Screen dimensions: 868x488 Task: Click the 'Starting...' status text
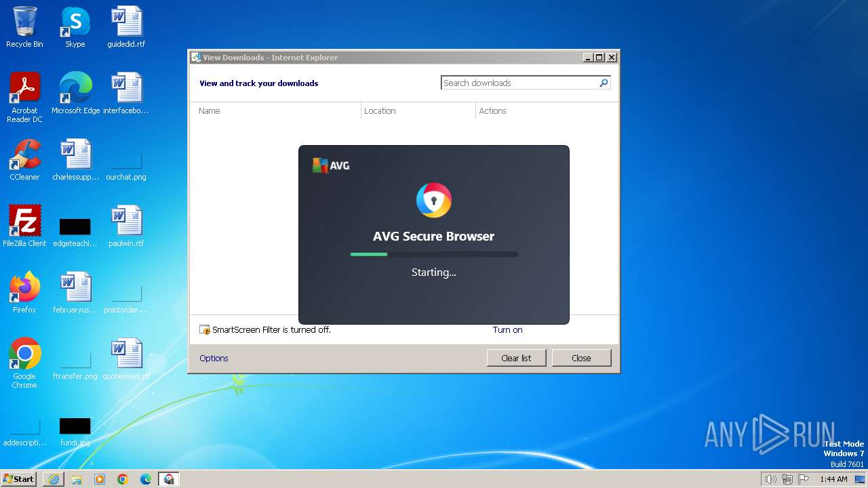tap(434, 272)
